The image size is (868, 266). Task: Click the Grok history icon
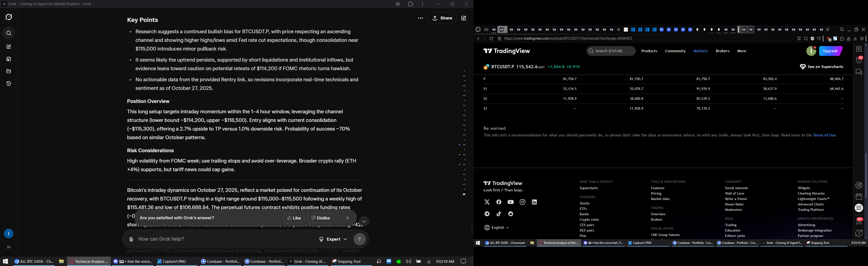(x=9, y=83)
